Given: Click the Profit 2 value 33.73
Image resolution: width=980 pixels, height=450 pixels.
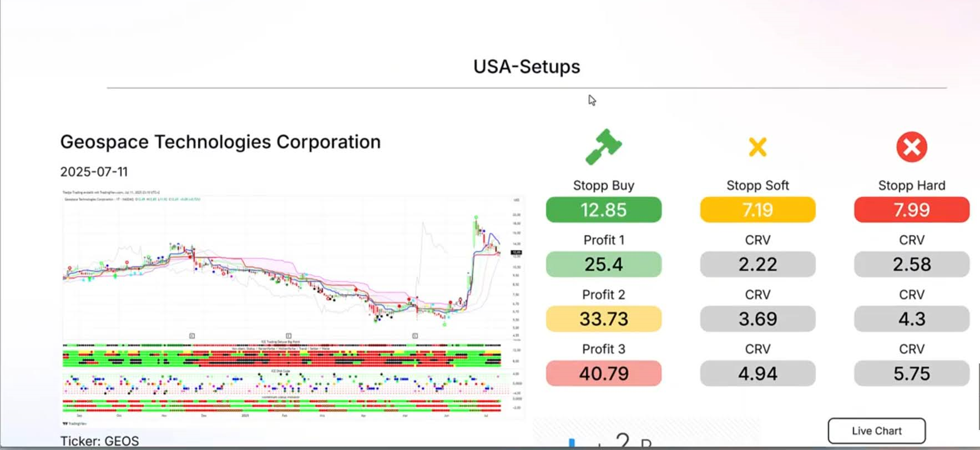Looking at the screenshot, I should pyautogui.click(x=604, y=319).
